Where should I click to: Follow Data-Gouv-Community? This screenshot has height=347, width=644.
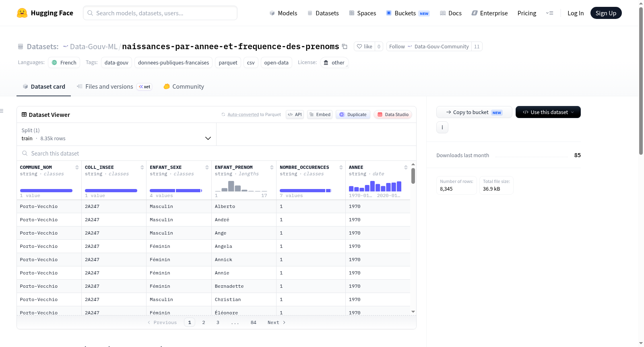pyautogui.click(x=429, y=46)
